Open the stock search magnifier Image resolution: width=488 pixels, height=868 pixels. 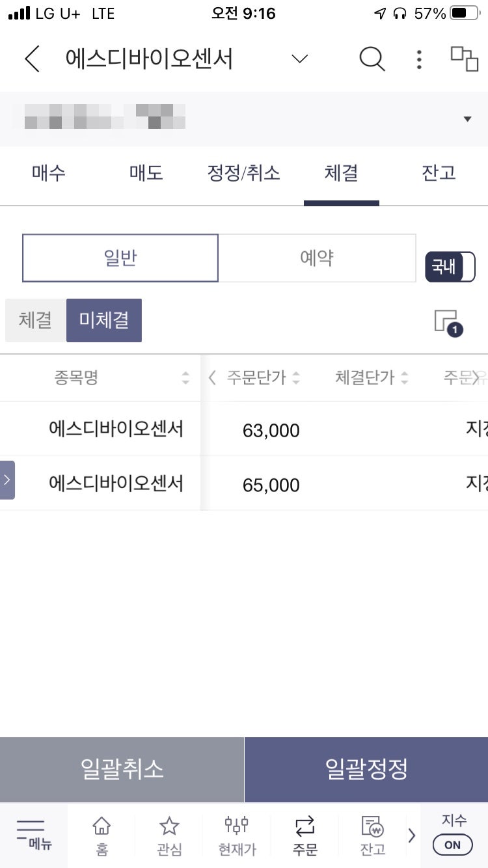click(372, 59)
